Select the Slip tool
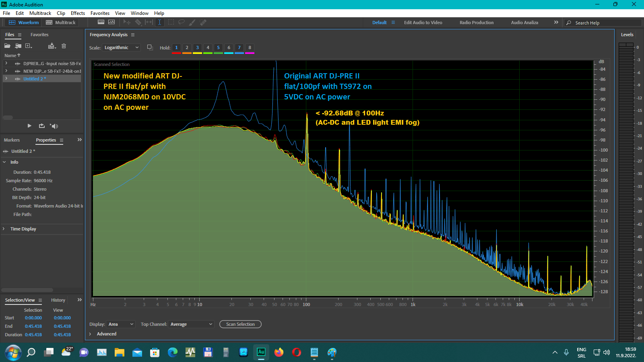Viewport: 644px width, 362px height. (149, 22)
